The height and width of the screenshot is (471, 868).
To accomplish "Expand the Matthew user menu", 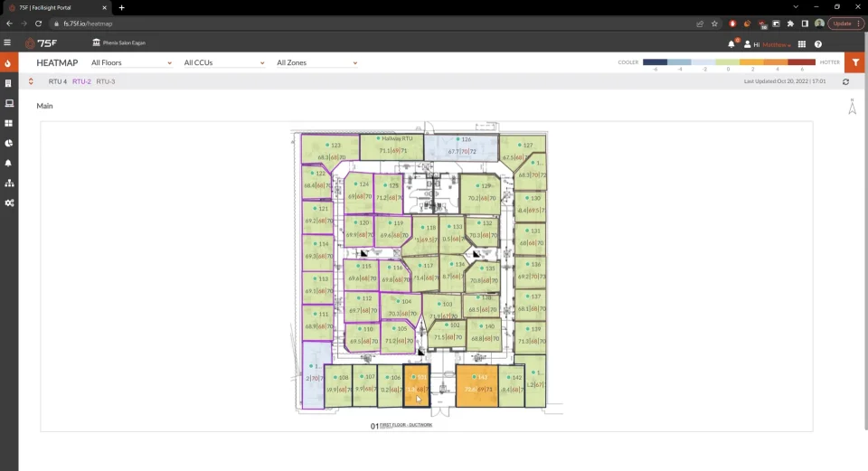I will coord(776,45).
